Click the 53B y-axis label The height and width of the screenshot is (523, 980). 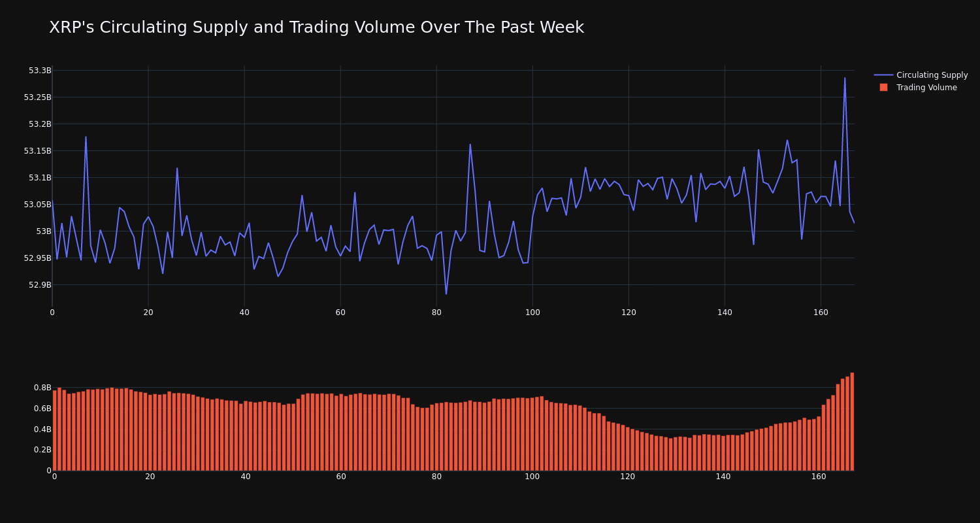[43, 231]
